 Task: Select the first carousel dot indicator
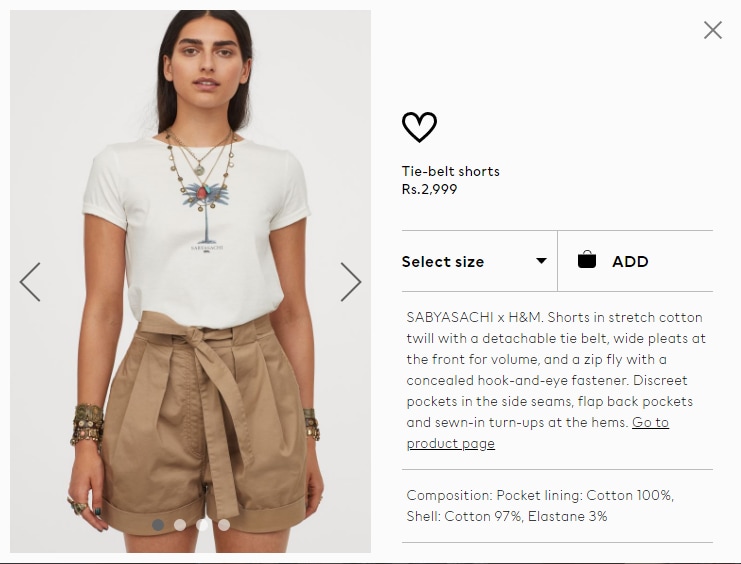[x=158, y=525]
